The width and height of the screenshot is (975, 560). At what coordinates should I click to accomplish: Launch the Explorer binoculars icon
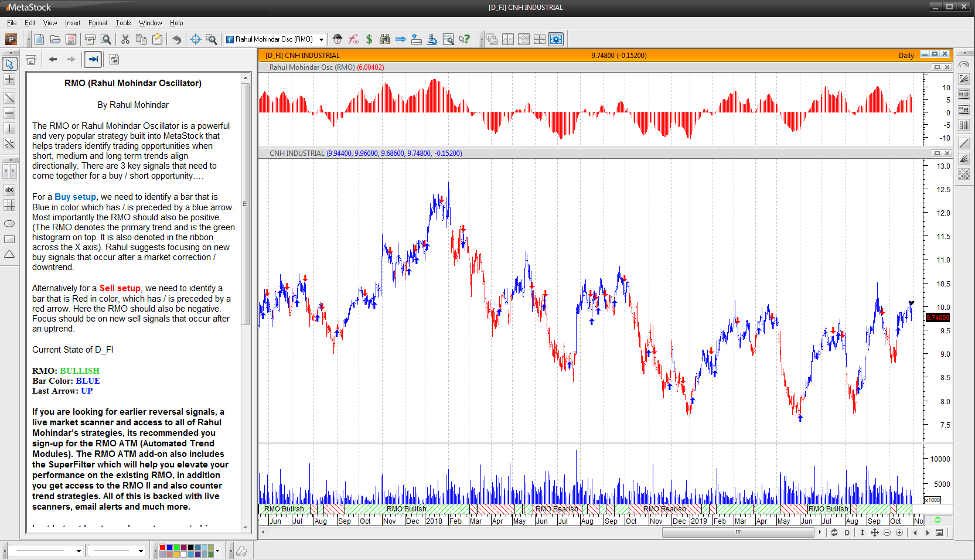(385, 39)
